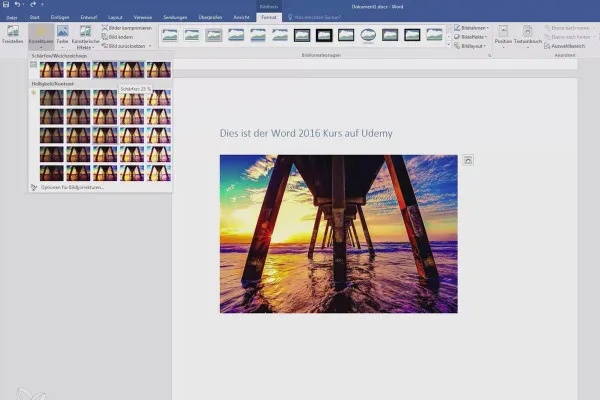Click Bilder komprimieren icon

pos(104,28)
